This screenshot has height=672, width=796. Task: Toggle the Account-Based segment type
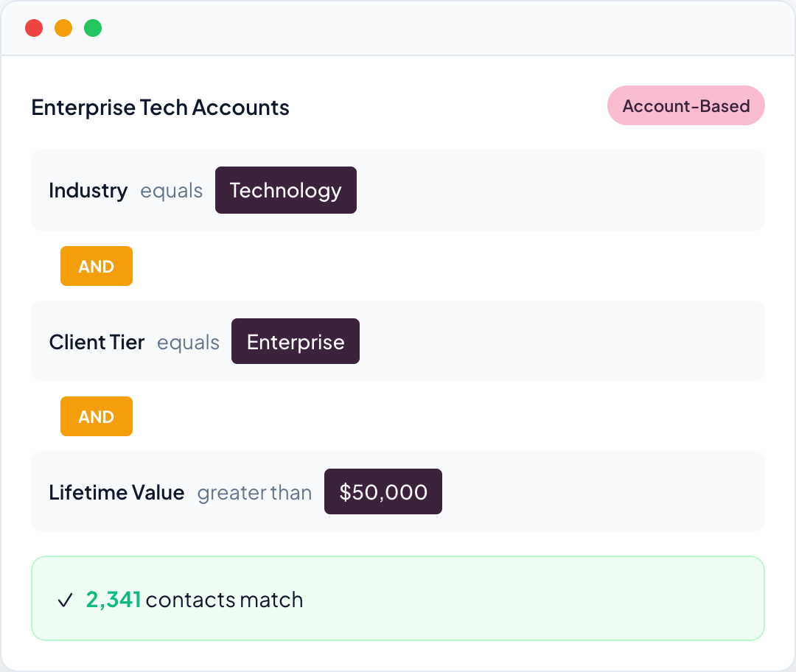coord(685,105)
